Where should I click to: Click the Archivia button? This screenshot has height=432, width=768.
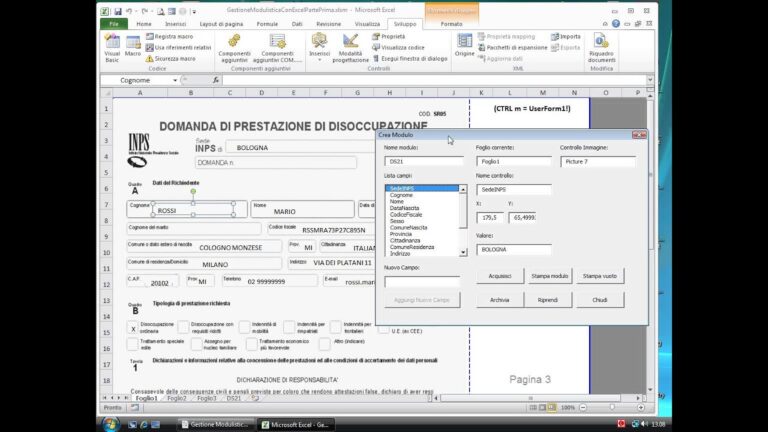[500, 300]
